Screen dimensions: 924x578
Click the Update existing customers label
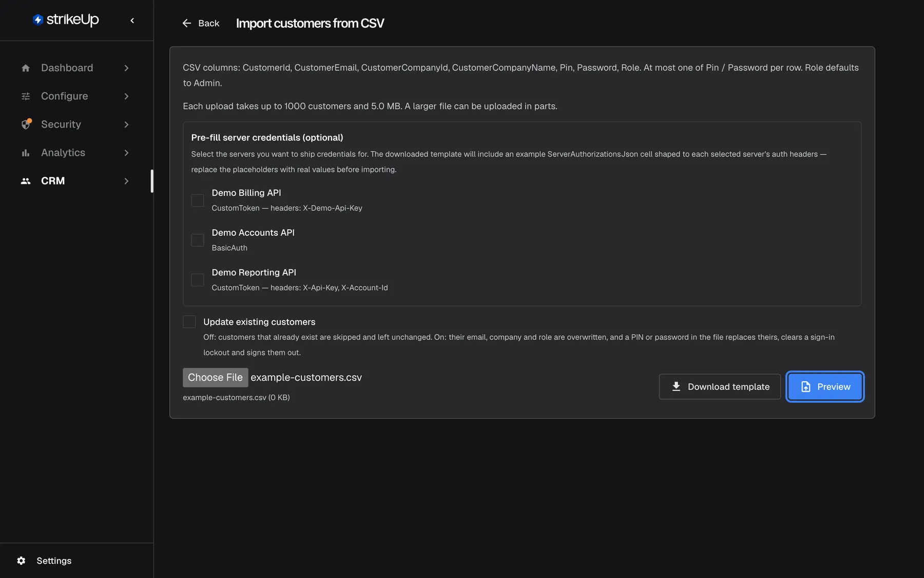click(259, 322)
